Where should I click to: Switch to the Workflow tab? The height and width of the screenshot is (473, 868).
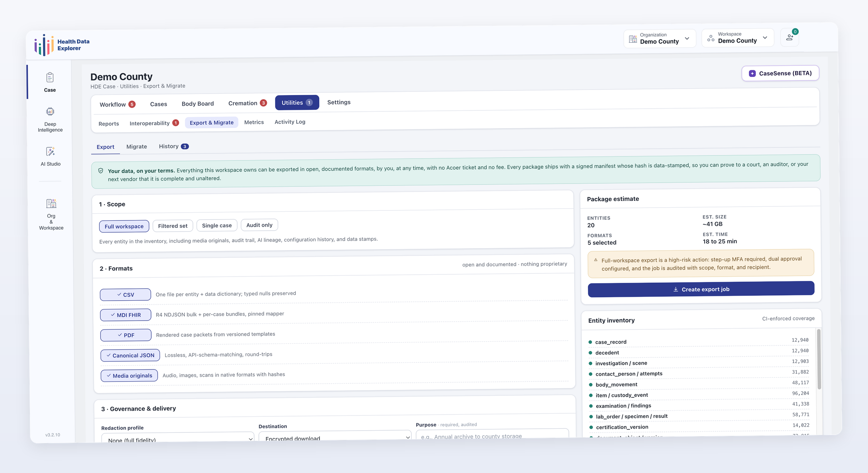[117, 104]
